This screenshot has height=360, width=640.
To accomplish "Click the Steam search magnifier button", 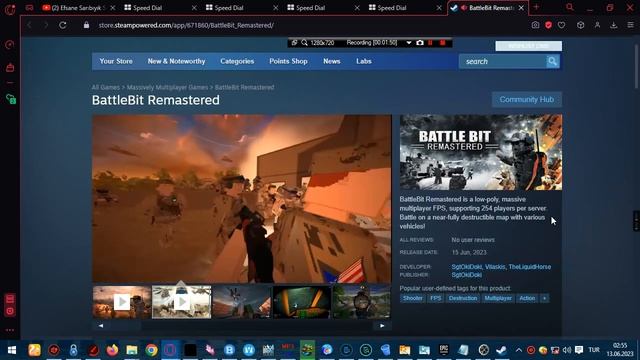I will point(553,61).
